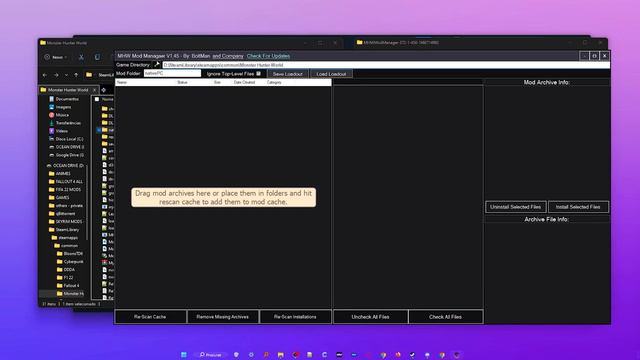
Task: Open the Check For Updates link
Action: click(268, 56)
